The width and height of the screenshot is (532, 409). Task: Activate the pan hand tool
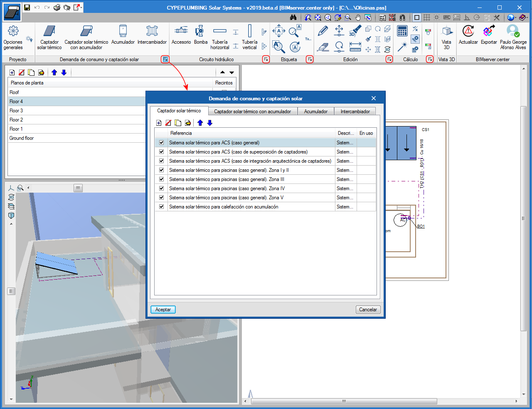pyautogui.click(x=358, y=17)
